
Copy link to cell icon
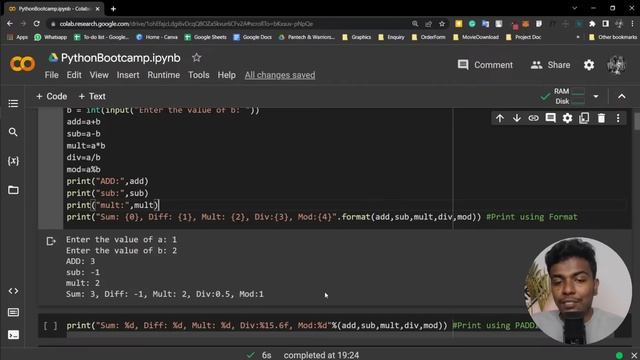tap(533, 118)
